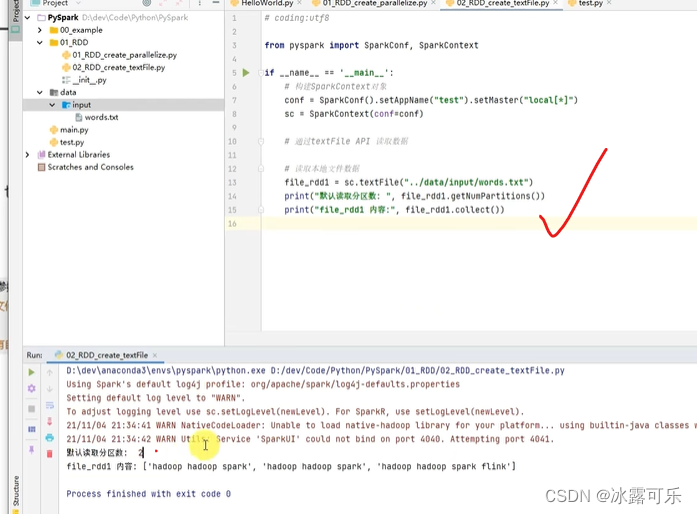This screenshot has height=514, width=697.
Task: Select 02_RDD_create_textFile.py in project tree
Action: 119,68
